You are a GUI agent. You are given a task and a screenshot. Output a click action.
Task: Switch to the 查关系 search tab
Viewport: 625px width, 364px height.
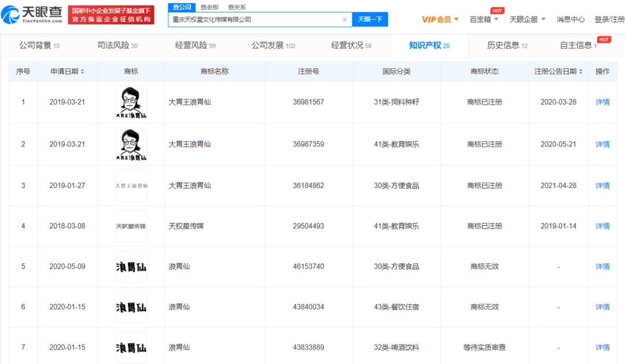point(237,7)
